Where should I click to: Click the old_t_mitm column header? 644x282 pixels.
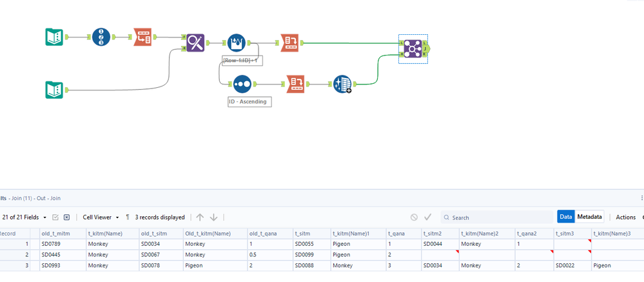coord(63,233)
